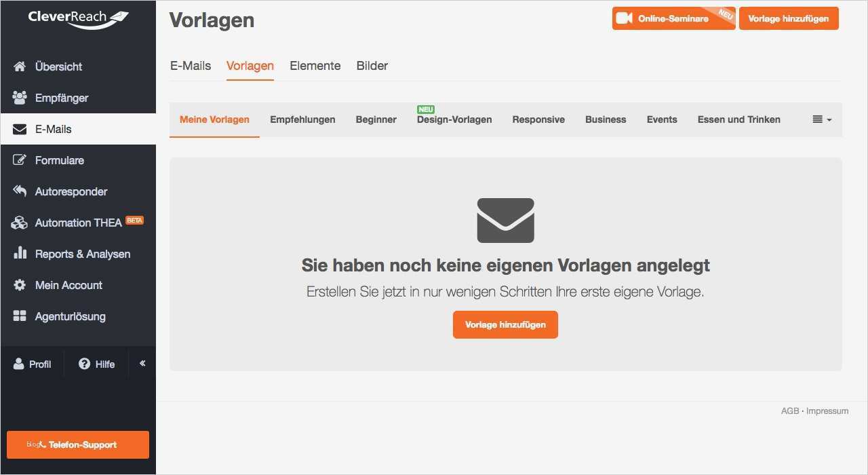Screen dimensions: 868x475
Task: Switch to the Bilder tab
Action: pos(372,66)
